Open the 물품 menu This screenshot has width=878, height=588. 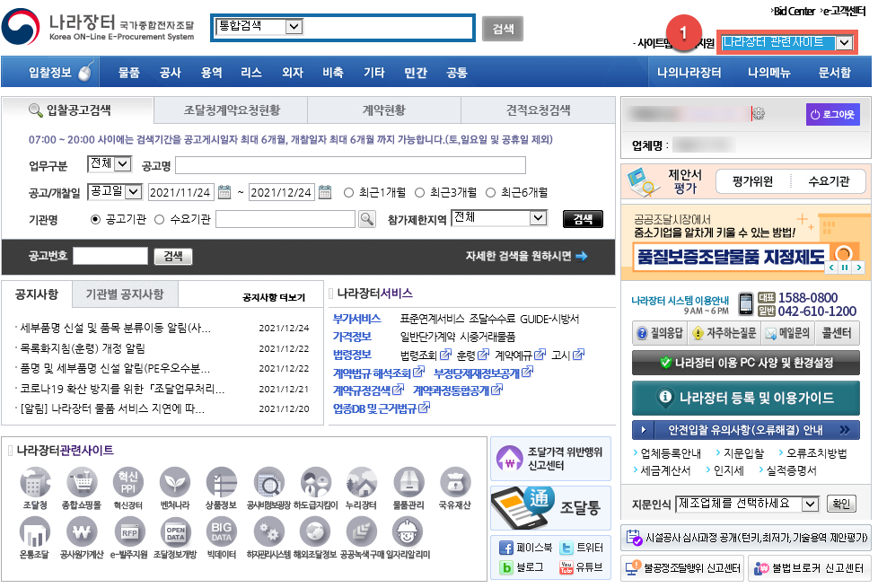pos(128,72)
